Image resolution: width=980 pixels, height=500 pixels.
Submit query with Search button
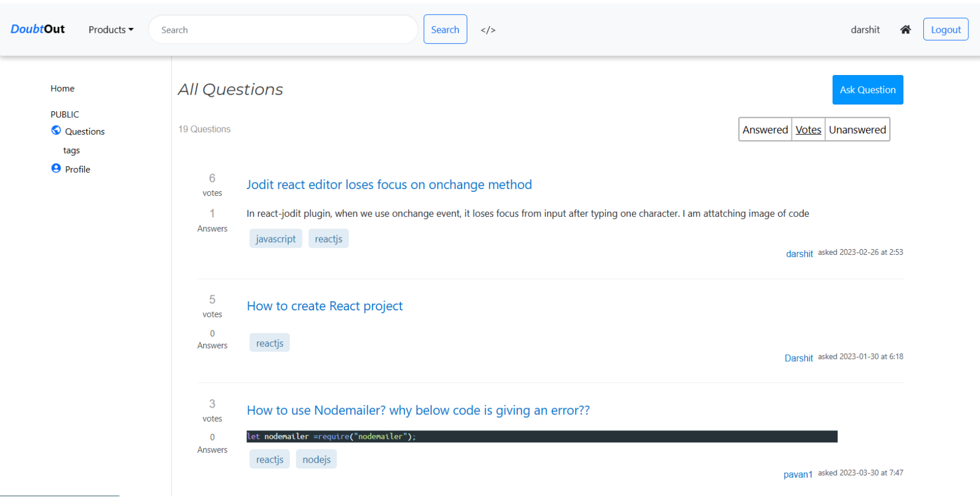(x=445, y=29)
